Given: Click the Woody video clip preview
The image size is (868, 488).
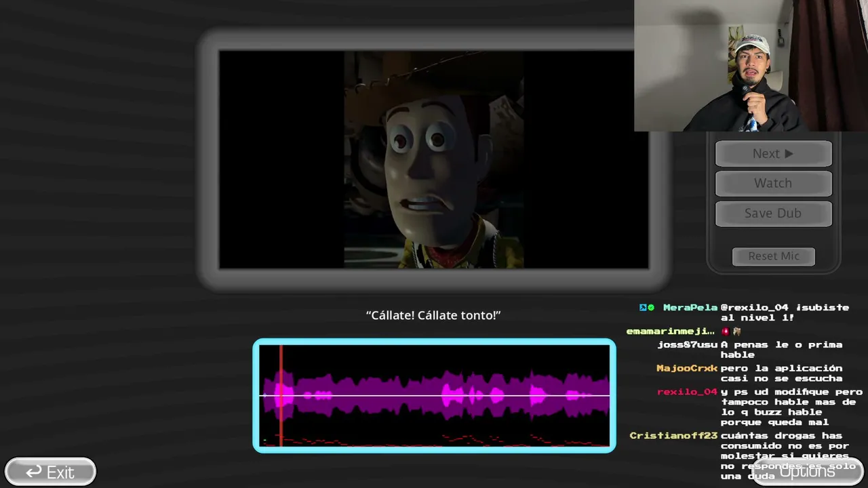Looking at the screenshot, I should [x=434, y=159].
